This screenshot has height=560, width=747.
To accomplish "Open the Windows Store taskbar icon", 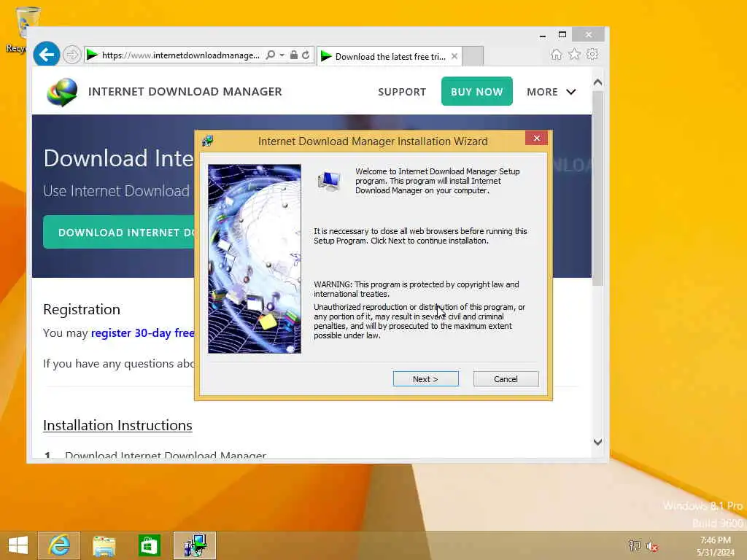I will (x=149, y=545).
